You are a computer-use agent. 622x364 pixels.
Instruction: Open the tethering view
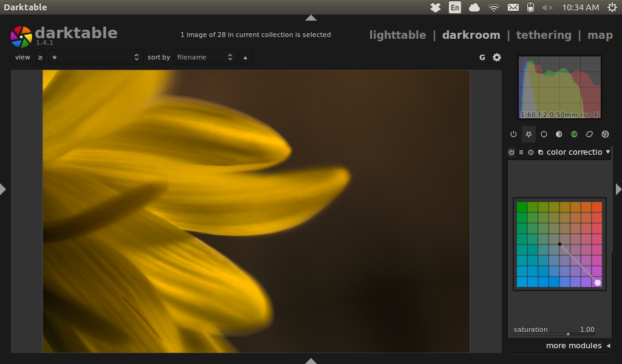[544, 35]
